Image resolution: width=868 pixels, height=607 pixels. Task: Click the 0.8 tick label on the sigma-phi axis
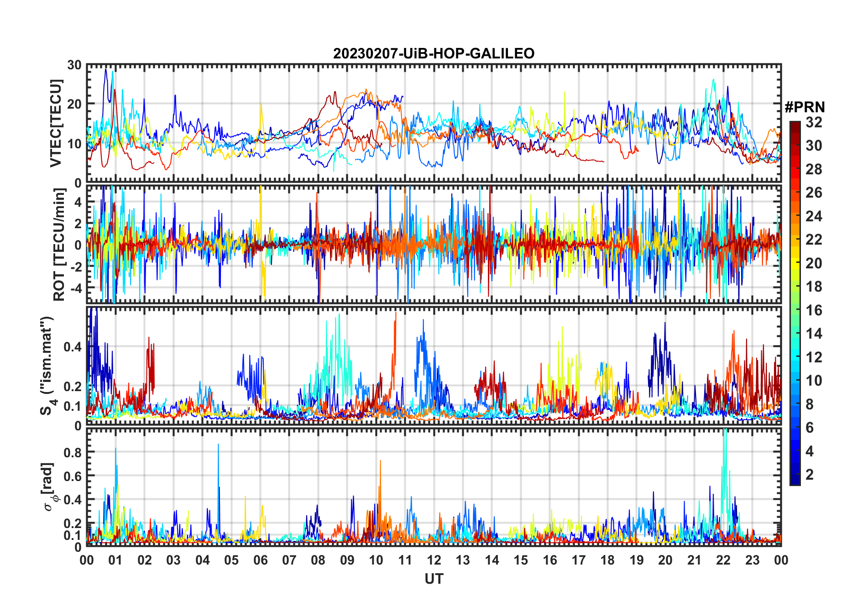(x=73, y=452)
